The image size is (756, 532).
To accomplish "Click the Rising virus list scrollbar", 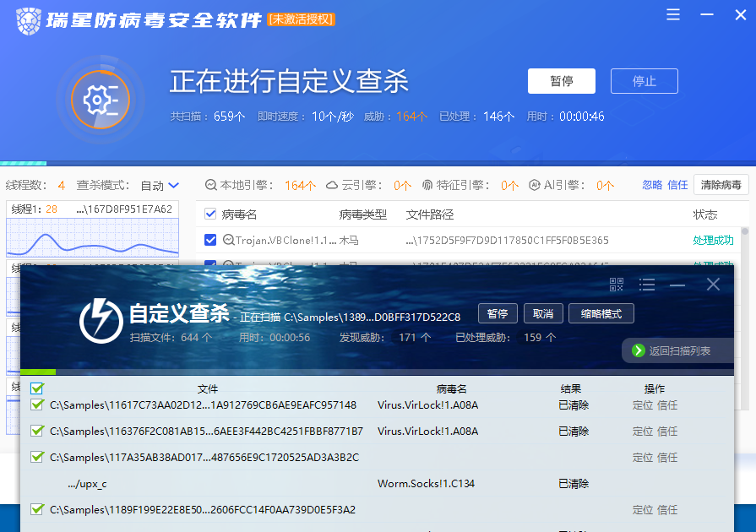I will pos(745,231).
